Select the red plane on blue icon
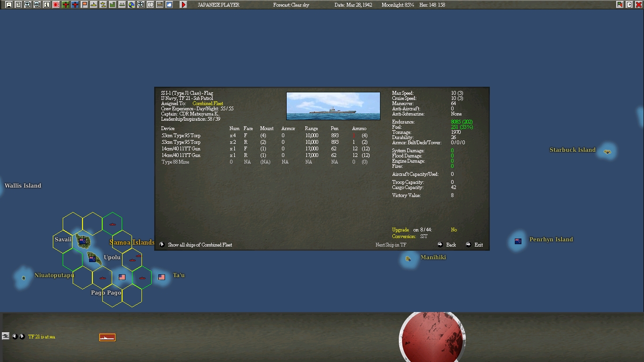 pyautogui.click(x=75, y=5)
